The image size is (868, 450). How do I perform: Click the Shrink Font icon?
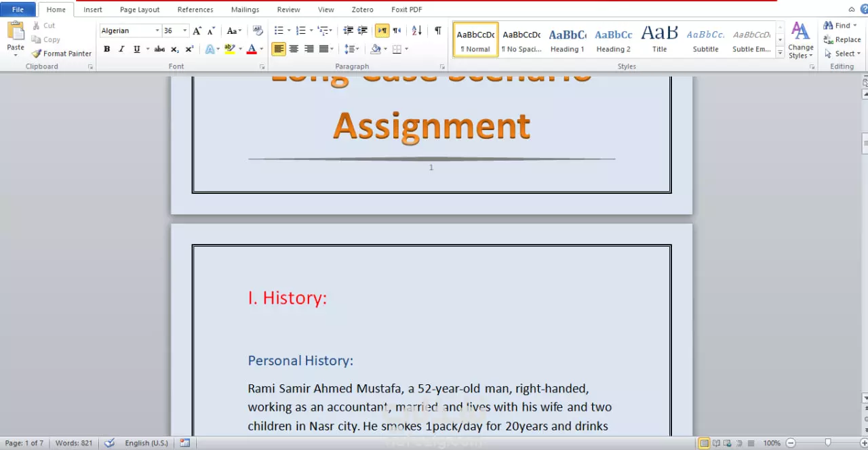pyautogui.click(x=211, y=30)
